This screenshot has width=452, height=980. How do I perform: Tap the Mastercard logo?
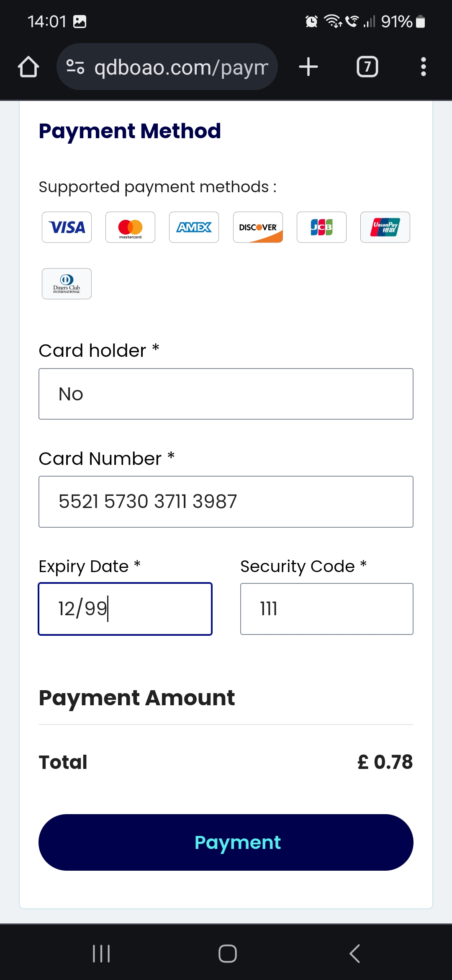point(130,227)
